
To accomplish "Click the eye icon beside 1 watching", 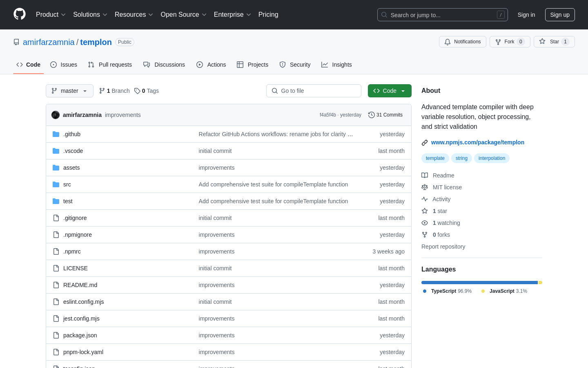I will click(425, 223).
